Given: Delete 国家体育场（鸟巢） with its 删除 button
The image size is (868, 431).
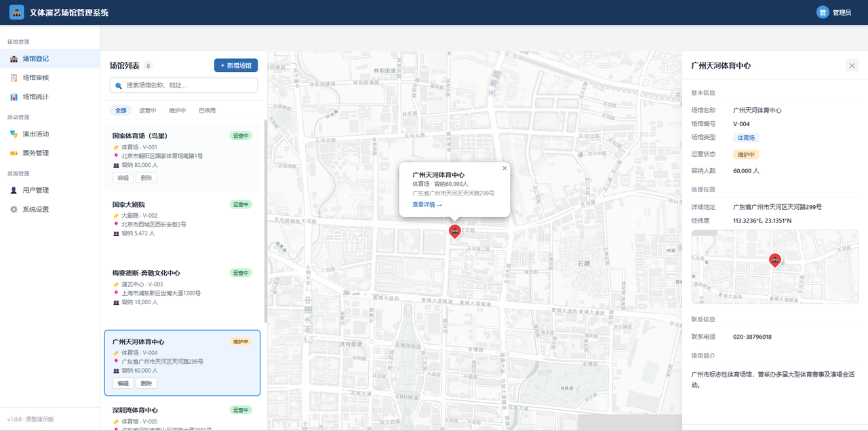Looking at the screenshot, I should point(146,178).
